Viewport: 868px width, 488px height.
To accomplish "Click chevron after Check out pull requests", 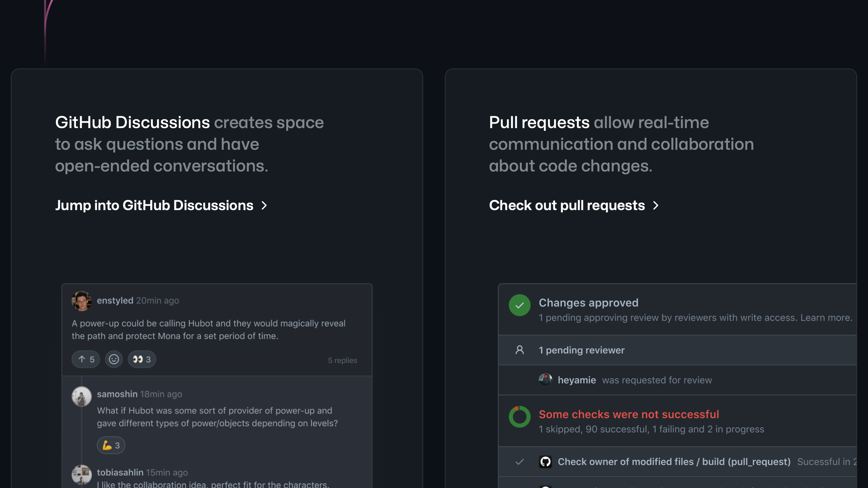I will pos(656,205).
